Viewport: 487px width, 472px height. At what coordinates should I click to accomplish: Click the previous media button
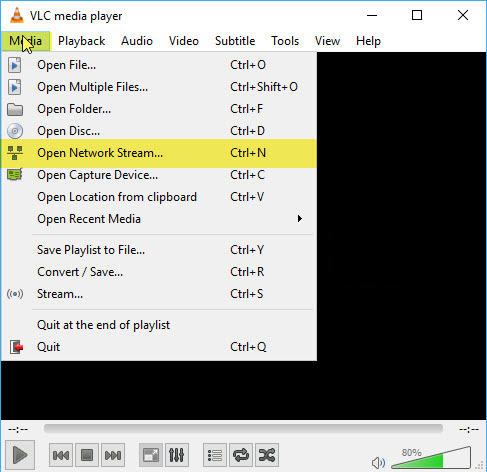point(61,455)
